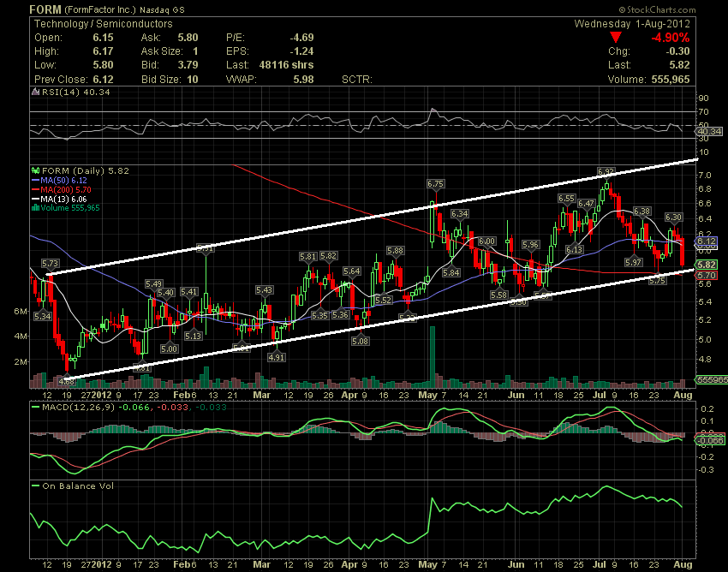Select the white MA(13) 6.06 legend entry
Viewport: 728px width, 572px height.
click(59, 199)
